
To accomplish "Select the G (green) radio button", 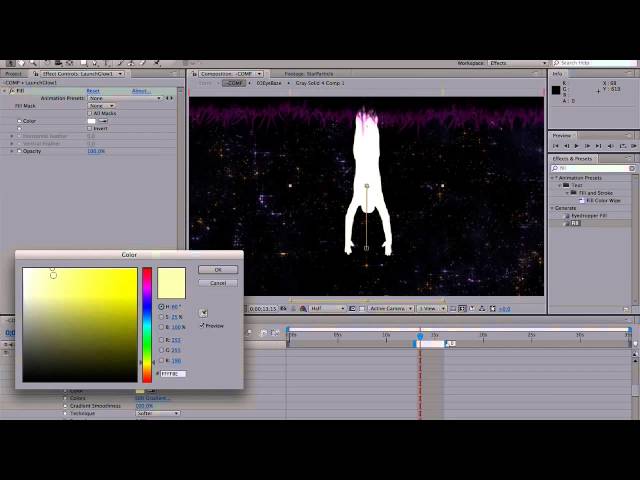I will (161, 350).
